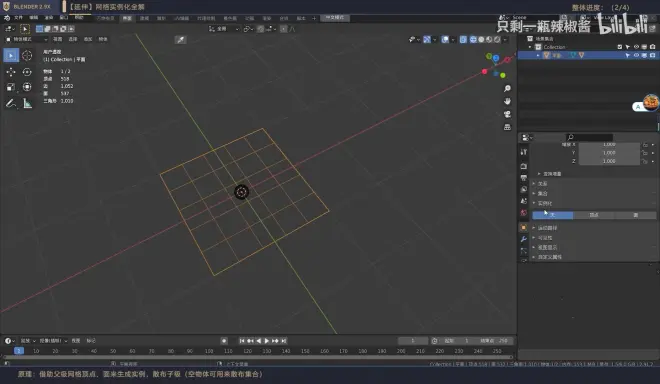Toggle the Scale X lock icon
The image size is (660, 384).
pos(645,145)
